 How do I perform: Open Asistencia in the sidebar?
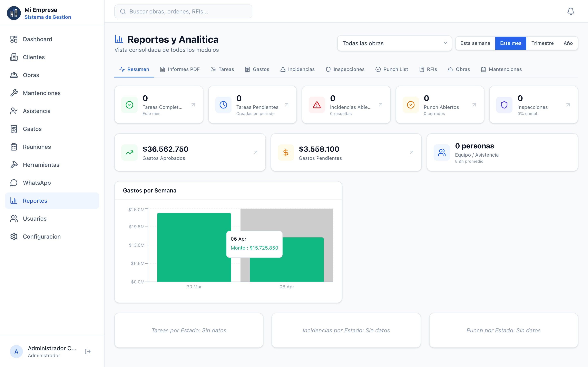pos(37,111)
